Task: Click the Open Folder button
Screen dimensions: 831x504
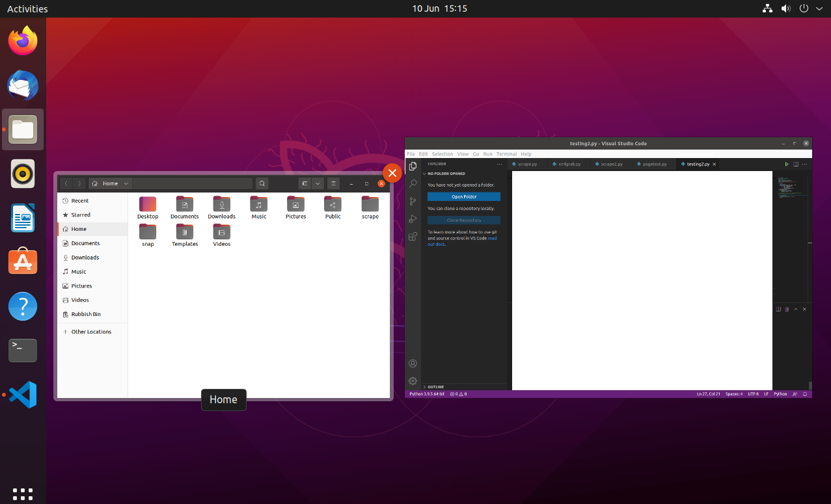Action: click(x=463, y=196)
